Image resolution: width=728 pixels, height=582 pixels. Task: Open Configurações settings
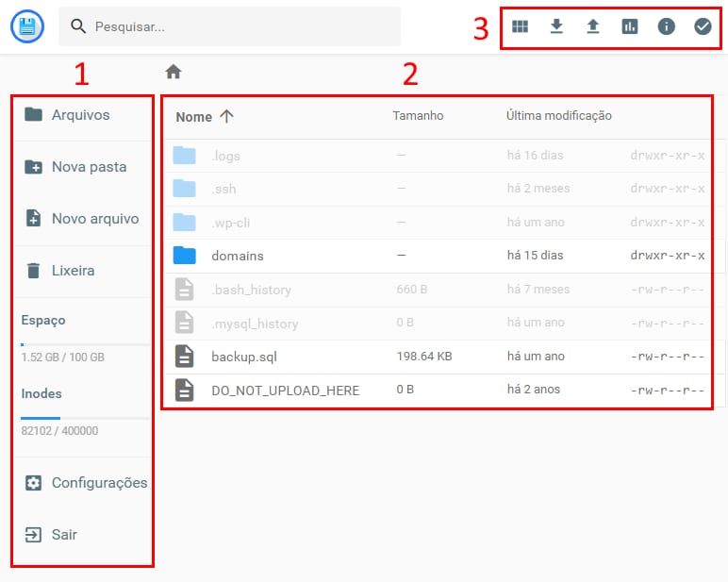point(98,483)
